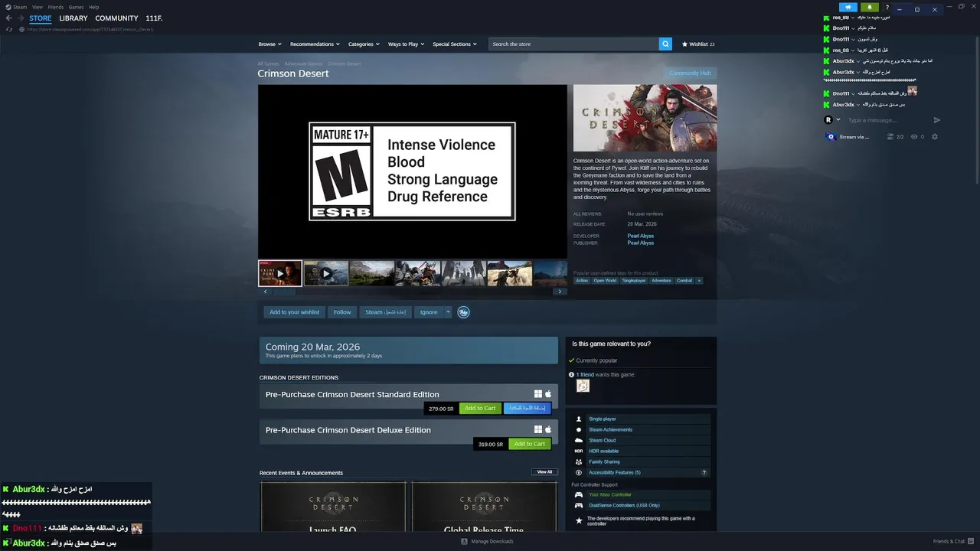Open the Community Hub

[x=690, y=73]
